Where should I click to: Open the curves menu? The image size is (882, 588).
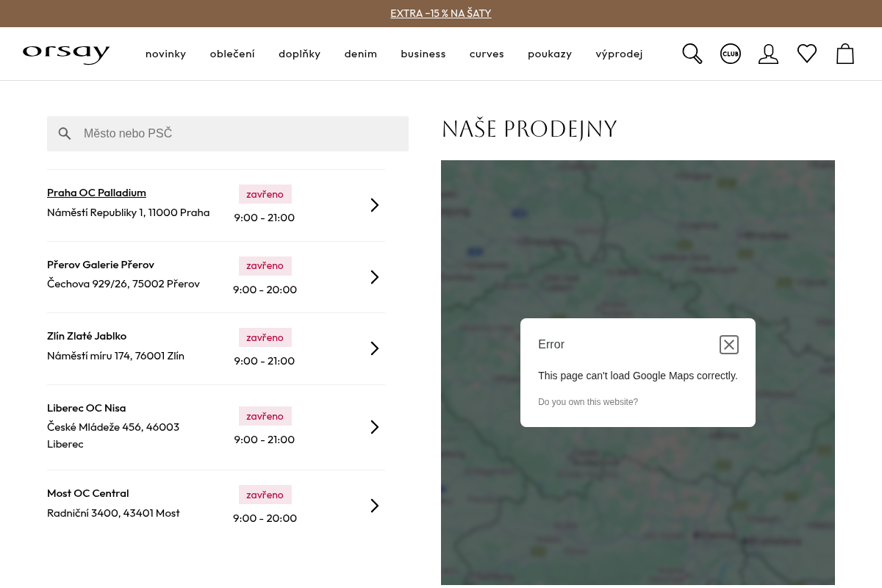coord(487,54)
